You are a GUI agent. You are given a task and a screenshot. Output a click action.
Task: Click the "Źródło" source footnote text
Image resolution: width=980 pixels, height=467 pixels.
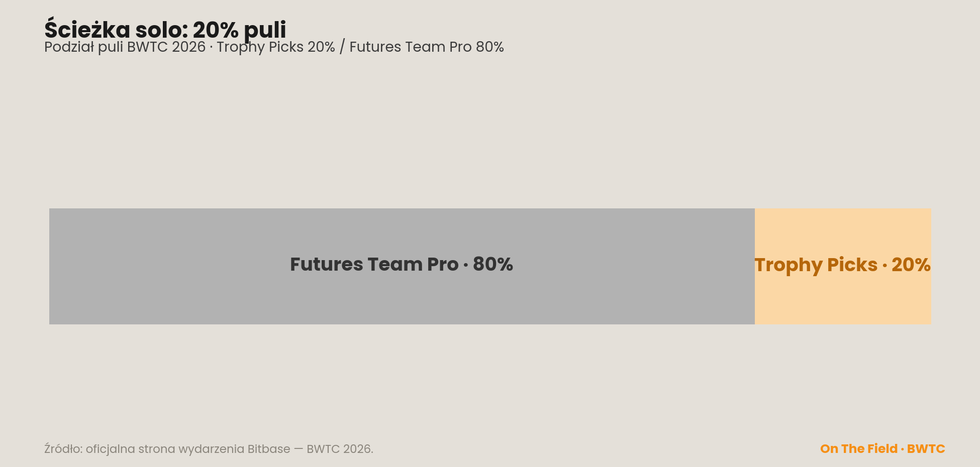pos(209,449)
